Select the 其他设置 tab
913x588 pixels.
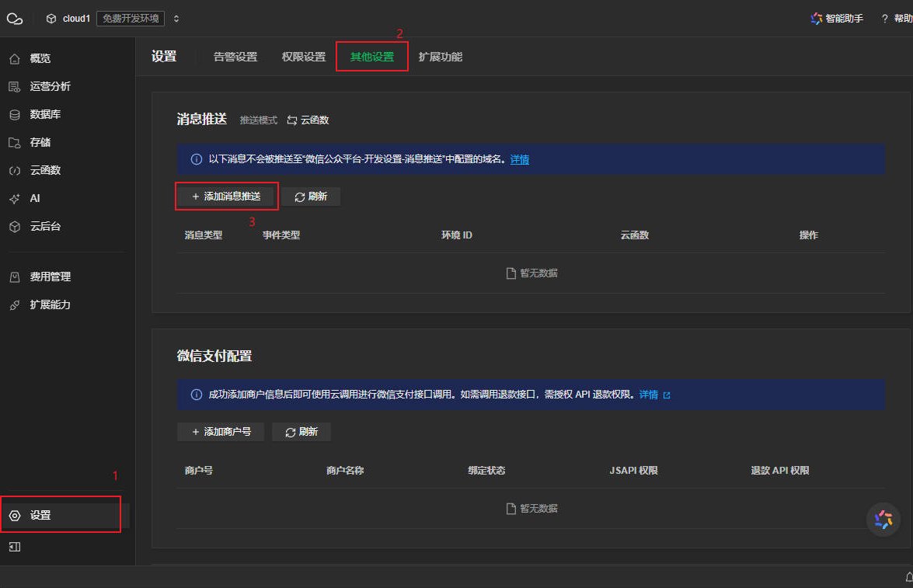[371, 57]
